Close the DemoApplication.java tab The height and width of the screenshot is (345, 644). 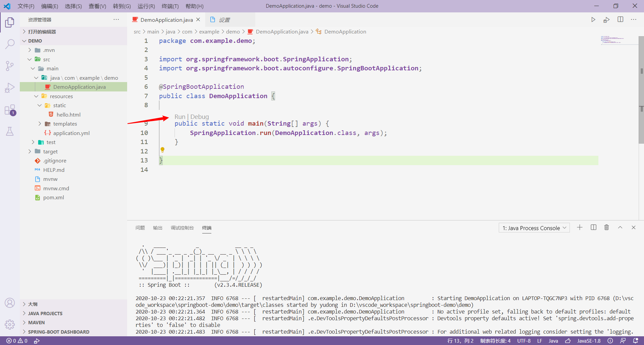pyautogui.click(x=198, y=20)
